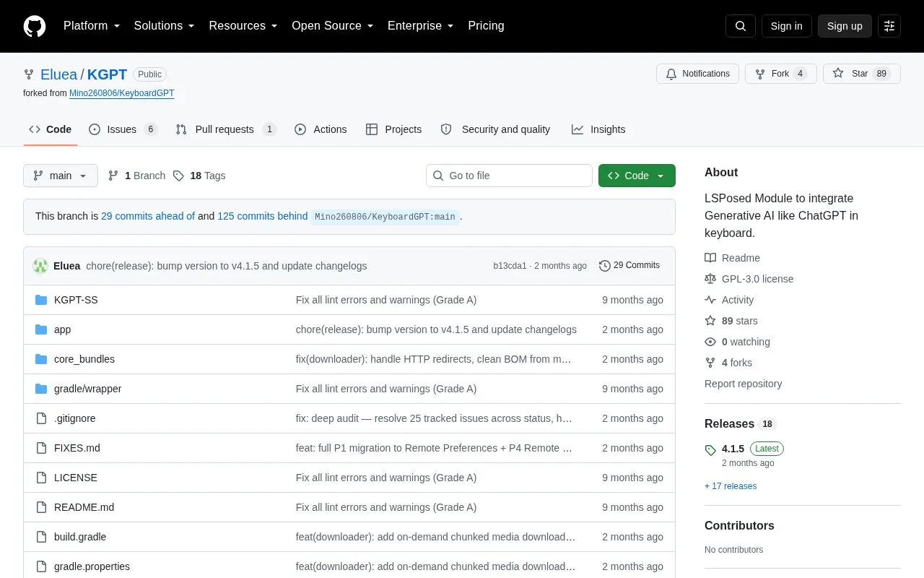Screen dimensions: 924x578
Task: Switch to the Pull requests tab
Action: tap(226, 129)
